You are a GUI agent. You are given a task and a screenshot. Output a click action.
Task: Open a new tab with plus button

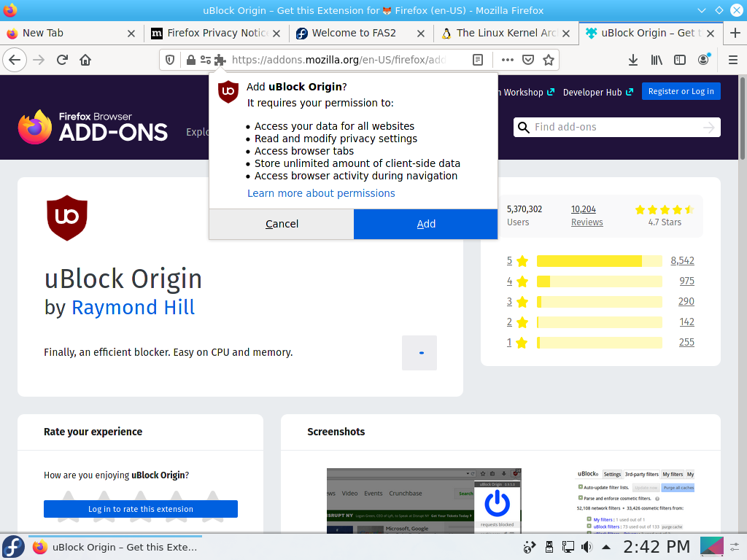735,33
